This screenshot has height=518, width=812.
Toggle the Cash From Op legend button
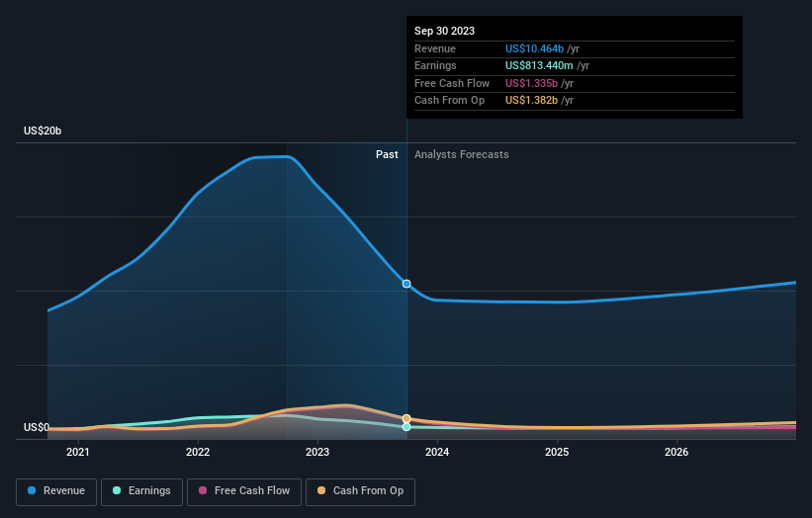click(x=360, y=491)
